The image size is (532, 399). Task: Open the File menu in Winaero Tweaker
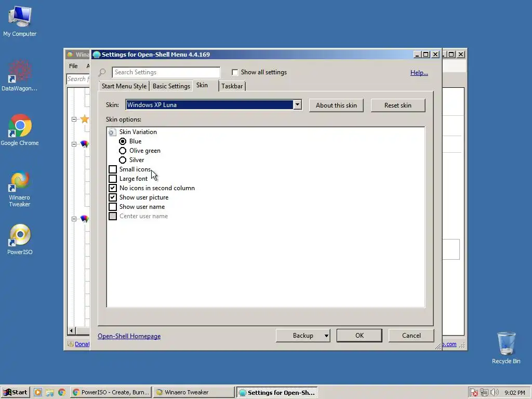73,66
